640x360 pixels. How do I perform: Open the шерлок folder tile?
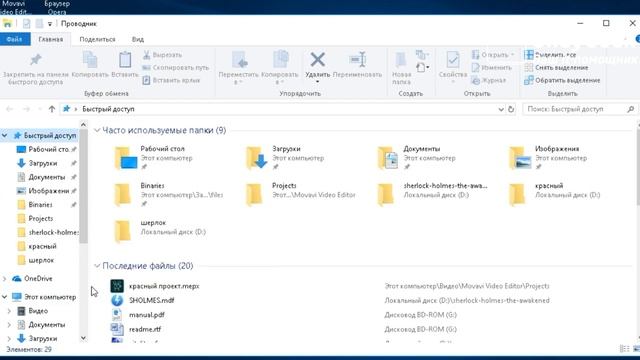[x=160, y=231]
